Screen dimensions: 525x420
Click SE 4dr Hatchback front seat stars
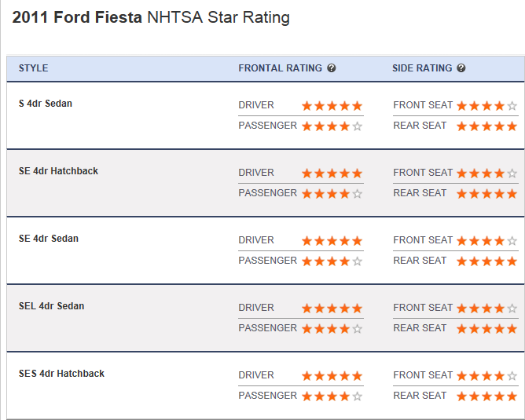click(x=486, y=173)
